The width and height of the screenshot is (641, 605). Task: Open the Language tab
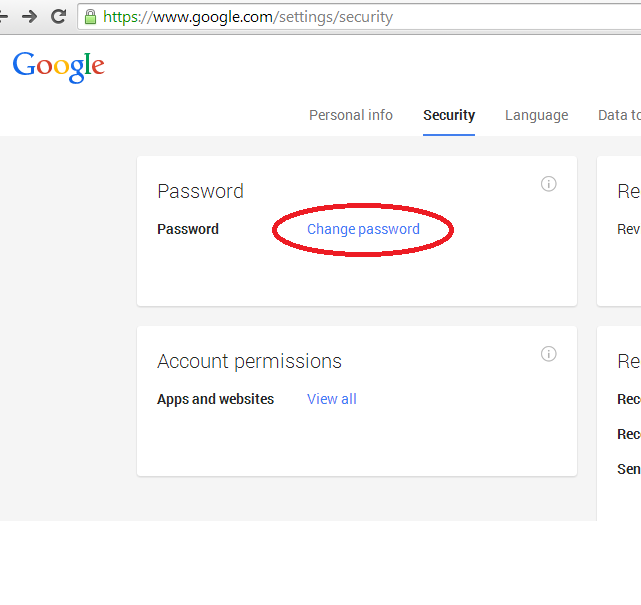coord(536,115)
